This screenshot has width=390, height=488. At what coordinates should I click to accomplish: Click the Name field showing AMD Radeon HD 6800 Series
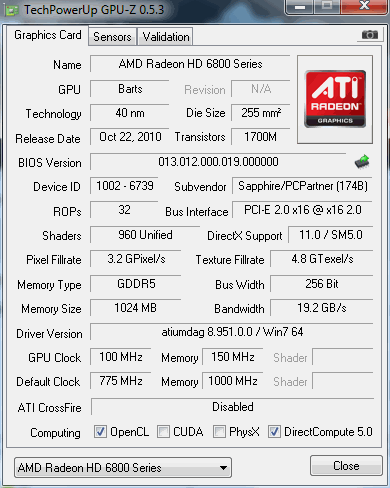click(190, 64)
